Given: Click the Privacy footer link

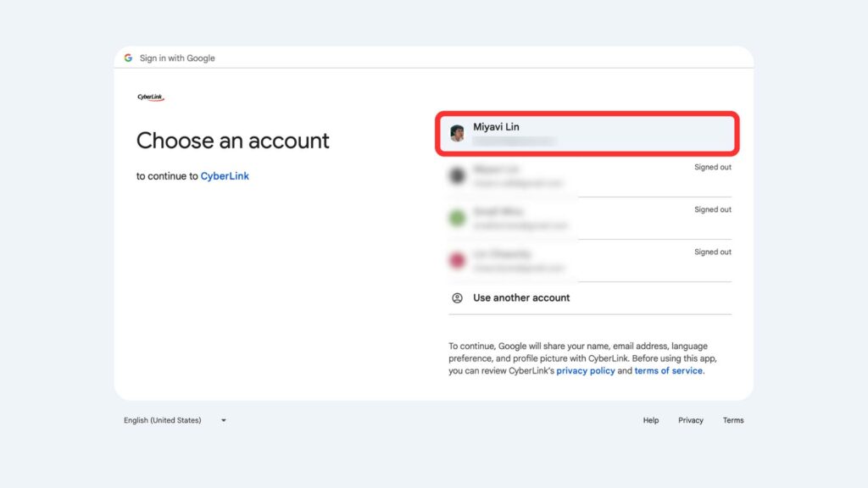Looking at the screenshot, I should click(691, 420).
